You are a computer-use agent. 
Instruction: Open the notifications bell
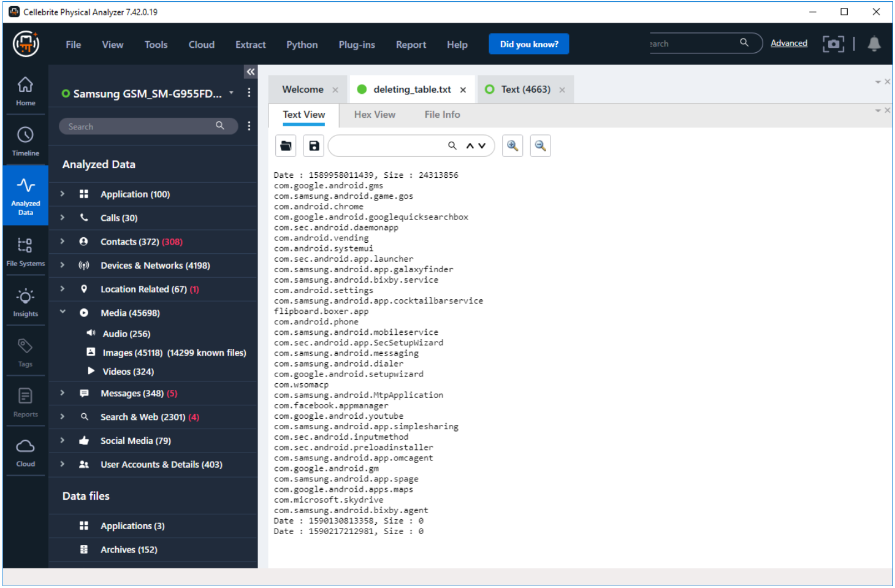(x=874, y=44)
